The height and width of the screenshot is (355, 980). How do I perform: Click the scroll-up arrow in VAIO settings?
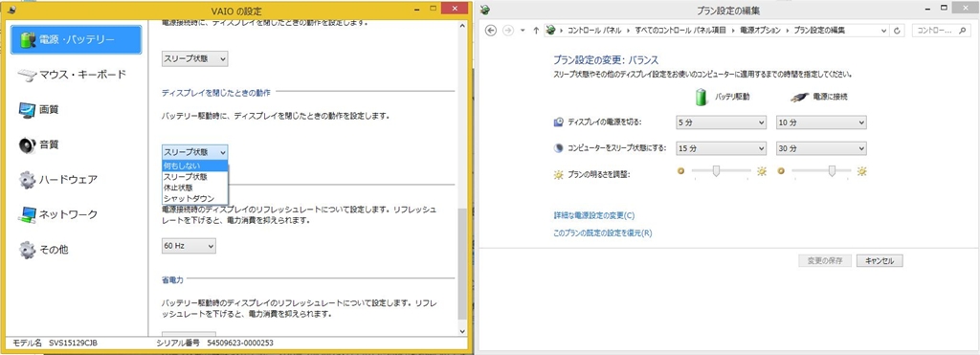(462, 26)
